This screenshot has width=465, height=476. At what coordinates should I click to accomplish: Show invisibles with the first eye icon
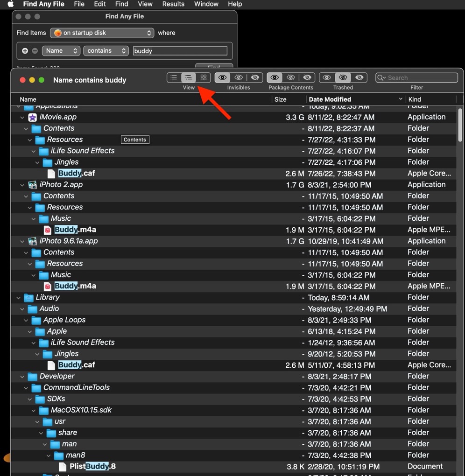[222, 77]
